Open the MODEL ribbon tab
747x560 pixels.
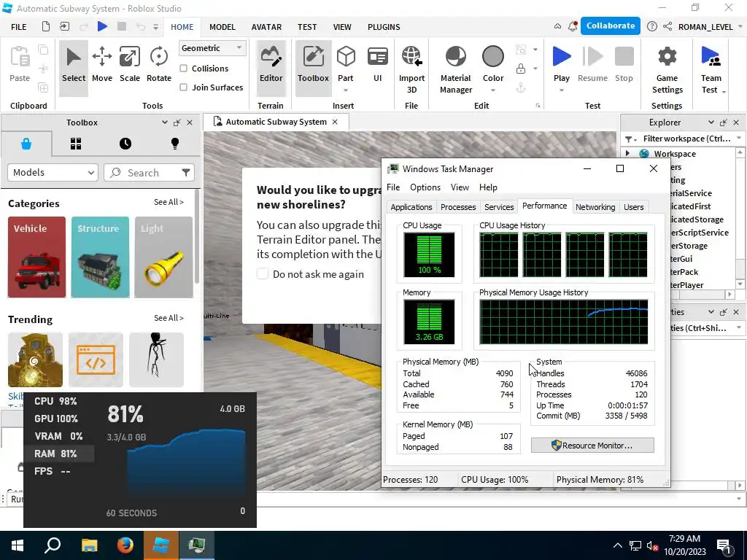(x=222, y=27)
